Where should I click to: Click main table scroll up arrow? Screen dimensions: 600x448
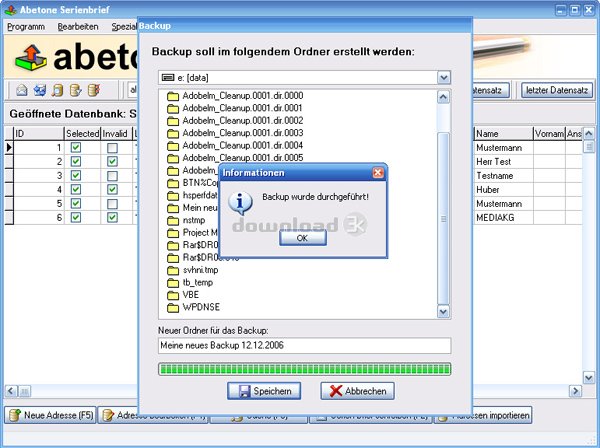tap(589, 134)
